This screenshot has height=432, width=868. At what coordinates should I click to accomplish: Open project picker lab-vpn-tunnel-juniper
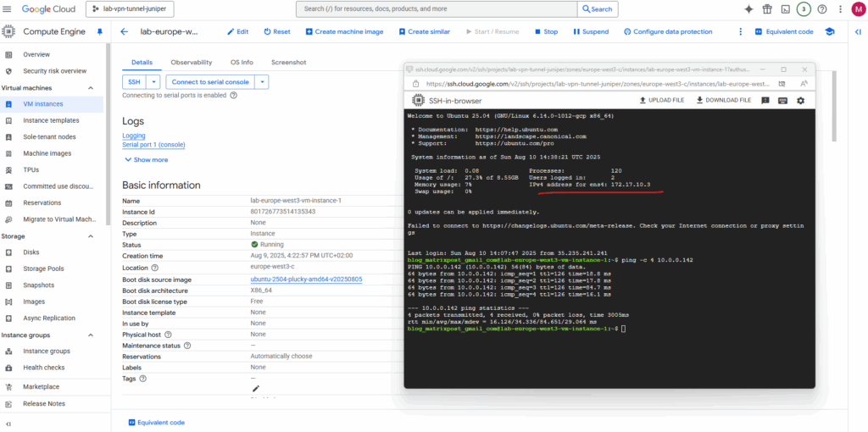point(130,9)
